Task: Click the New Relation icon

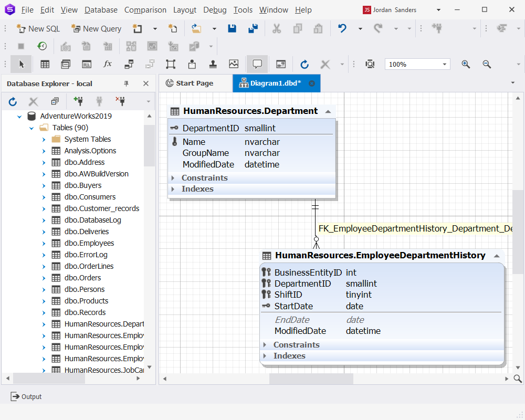Action: [129, 64]
